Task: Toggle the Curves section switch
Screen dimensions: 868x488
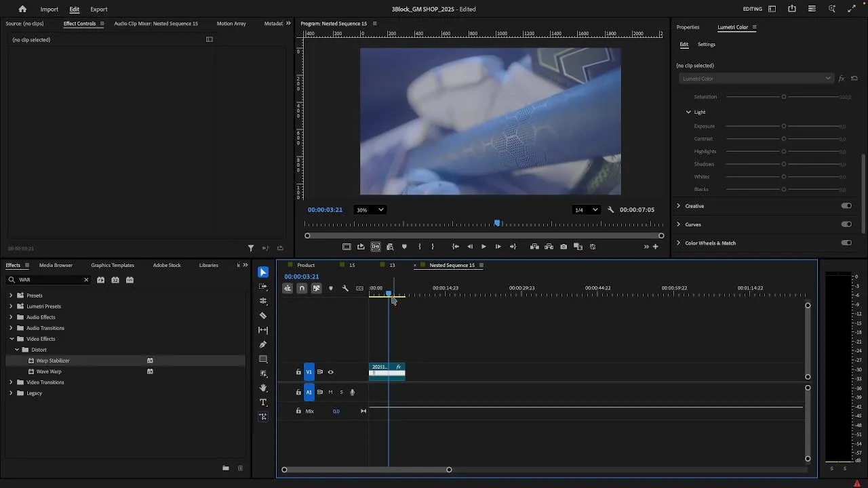Action: [846, 224]
